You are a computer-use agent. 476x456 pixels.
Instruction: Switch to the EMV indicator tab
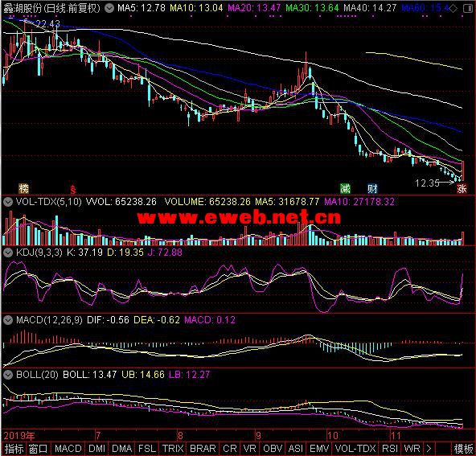click(x=320, y=449)
